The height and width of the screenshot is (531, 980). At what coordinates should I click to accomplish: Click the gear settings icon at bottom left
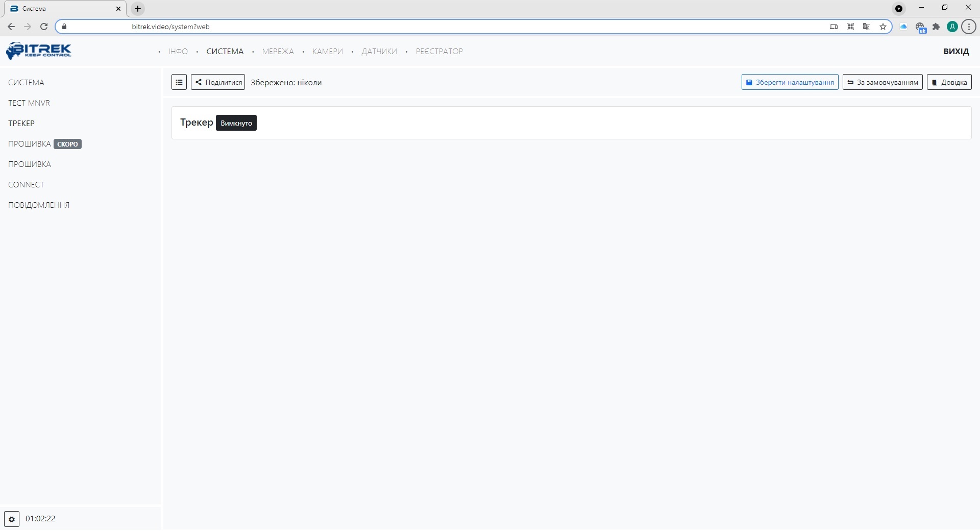[12, 519]
